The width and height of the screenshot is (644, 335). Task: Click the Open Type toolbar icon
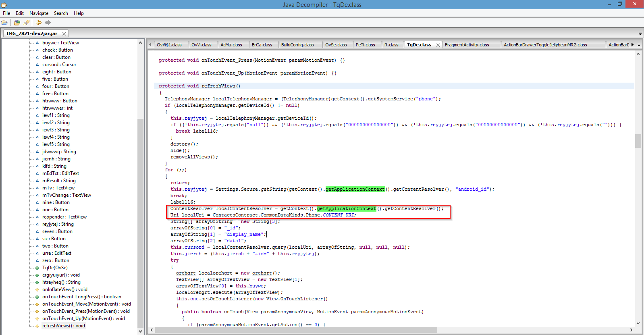(17, 23)
